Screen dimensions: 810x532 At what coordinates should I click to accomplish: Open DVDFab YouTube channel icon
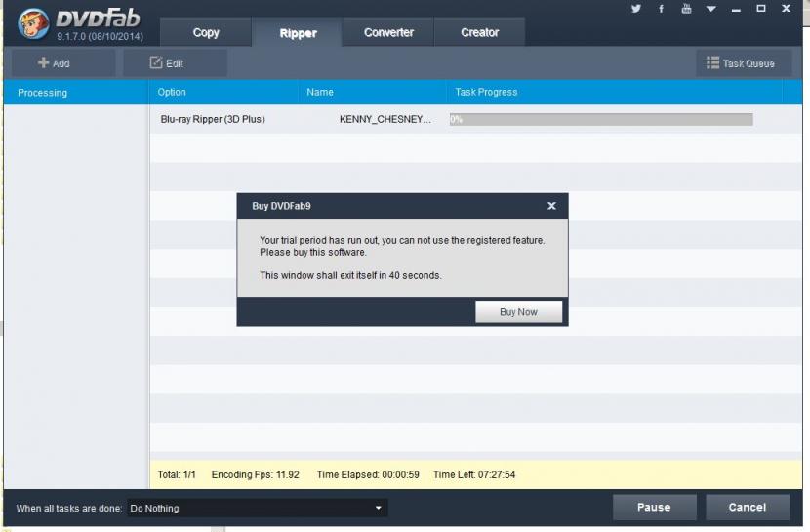[x=686, y=8]
